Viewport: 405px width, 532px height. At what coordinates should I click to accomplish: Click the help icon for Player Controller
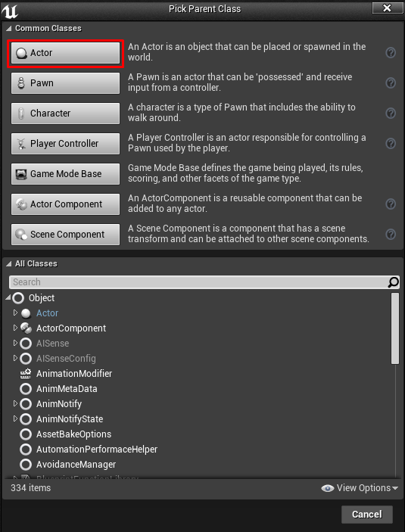click(391, 144)
